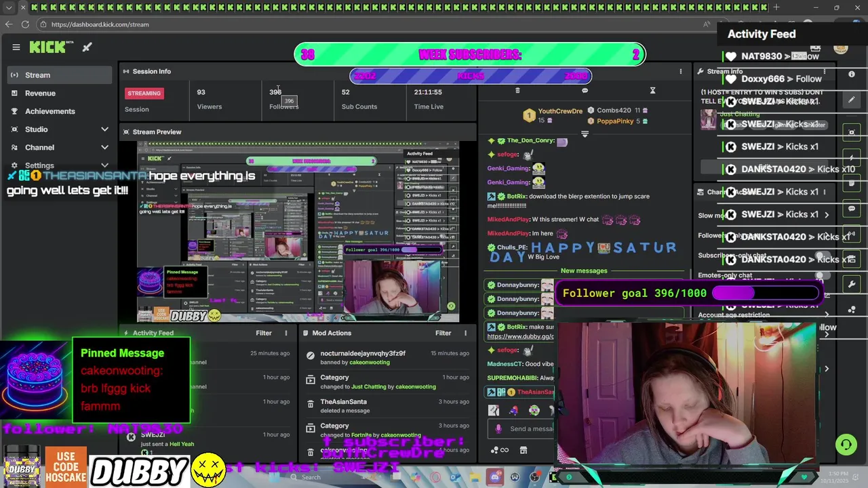Open a new browser tab with plus
The height and width of the screenshot is (488, 868).
pos(776,7)
